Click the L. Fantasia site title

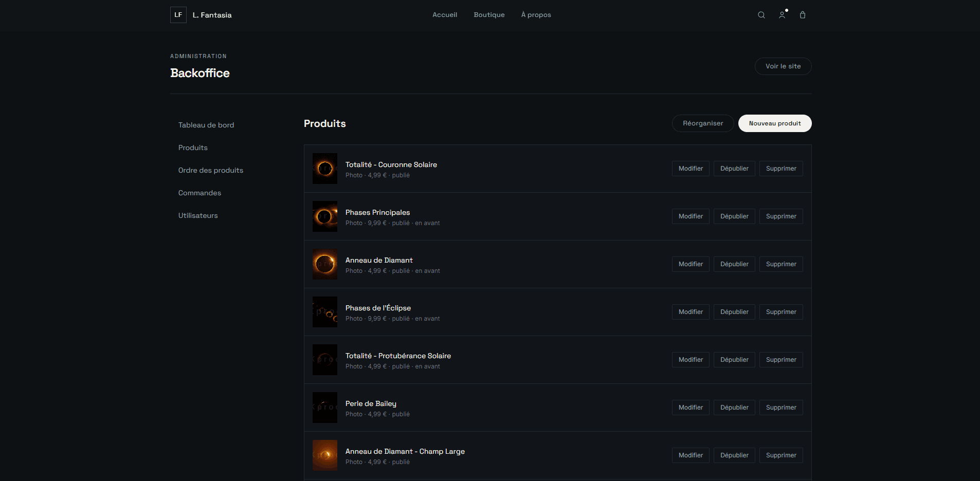[x=212, y=15]
